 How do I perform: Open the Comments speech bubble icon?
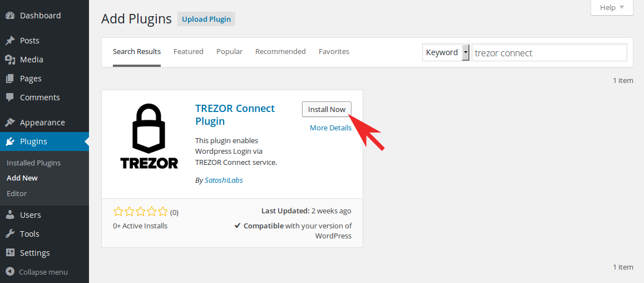coord(10,97)
